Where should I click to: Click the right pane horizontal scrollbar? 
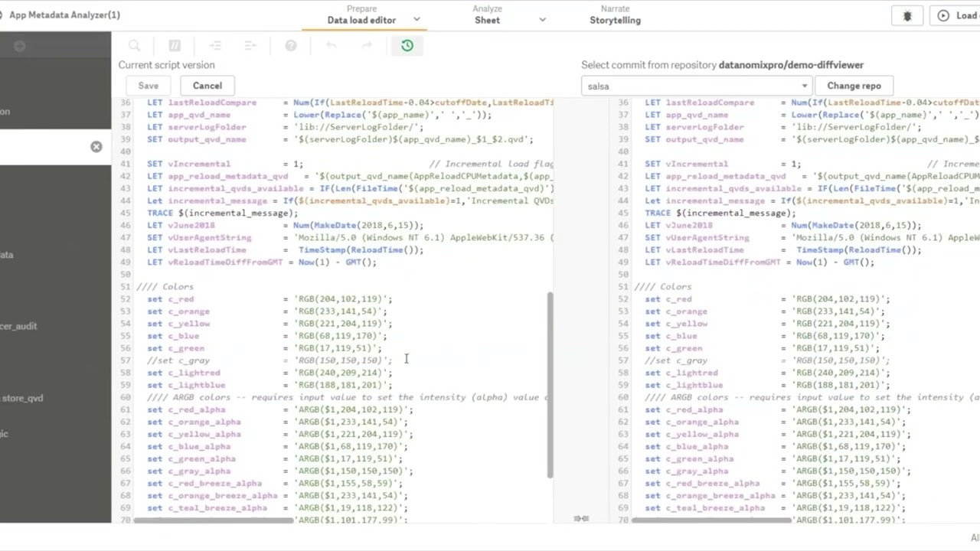[712, 520]
